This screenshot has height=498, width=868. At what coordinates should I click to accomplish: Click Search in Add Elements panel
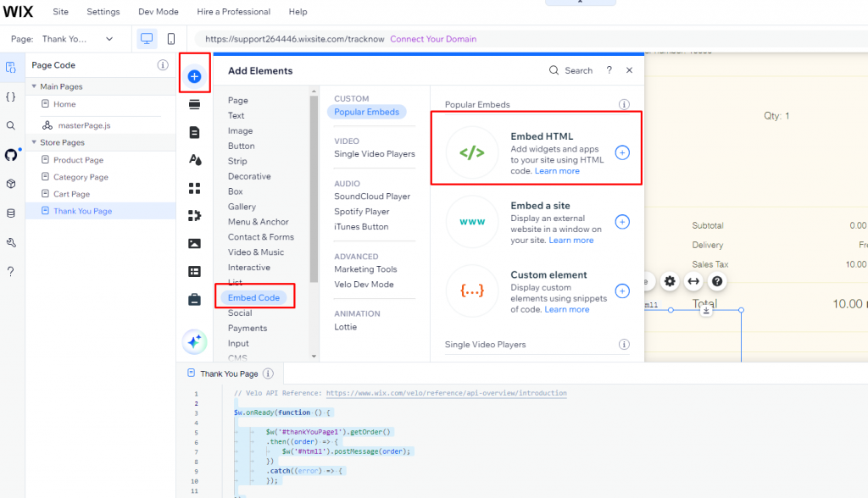[x=571, y=70]
